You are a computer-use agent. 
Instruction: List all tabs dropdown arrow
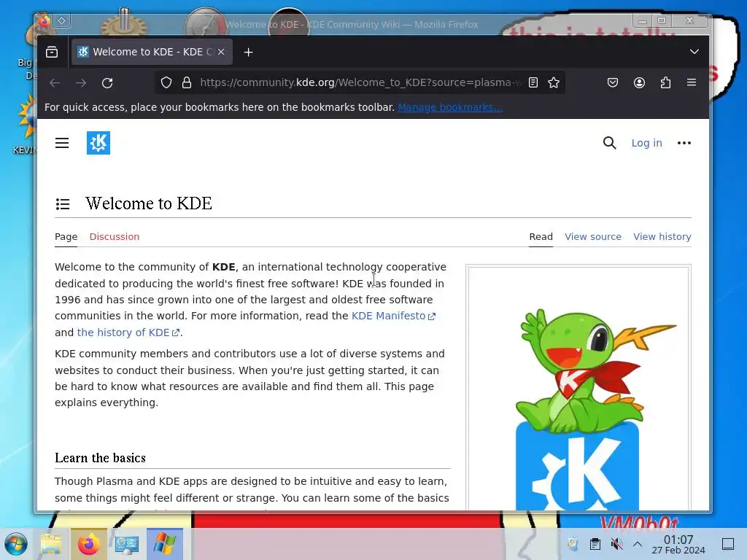coord(694,52)
